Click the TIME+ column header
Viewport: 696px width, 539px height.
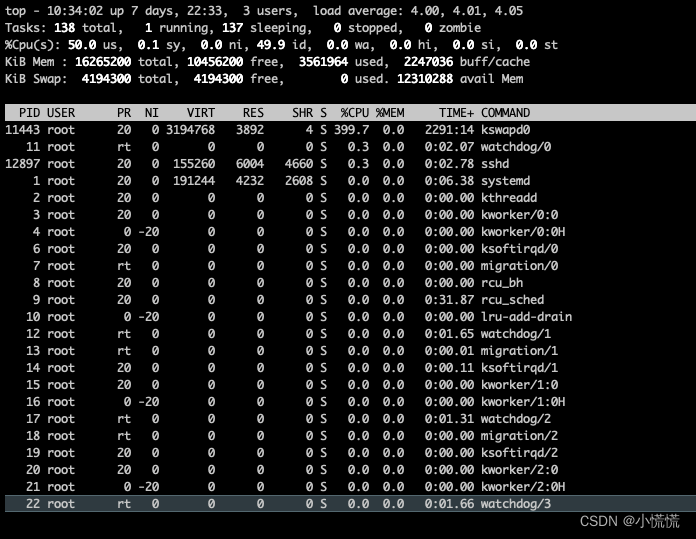click(x=456, y=113)
